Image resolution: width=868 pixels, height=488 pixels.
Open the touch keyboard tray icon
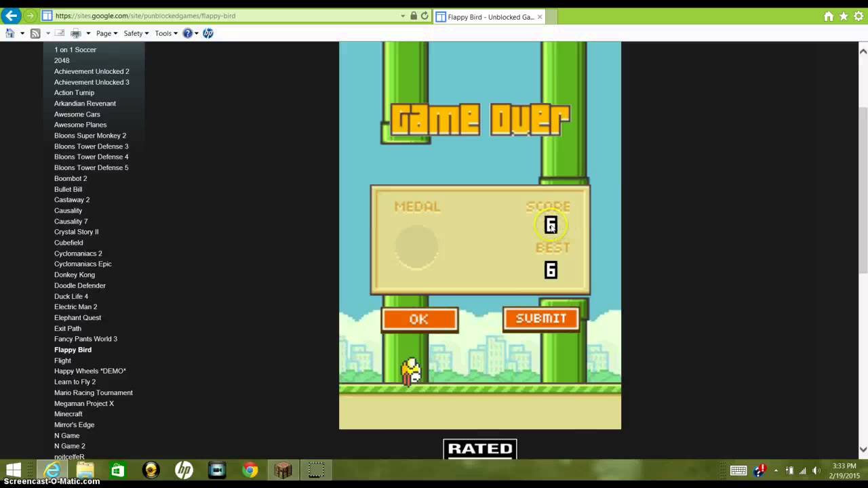coord(738,470)
